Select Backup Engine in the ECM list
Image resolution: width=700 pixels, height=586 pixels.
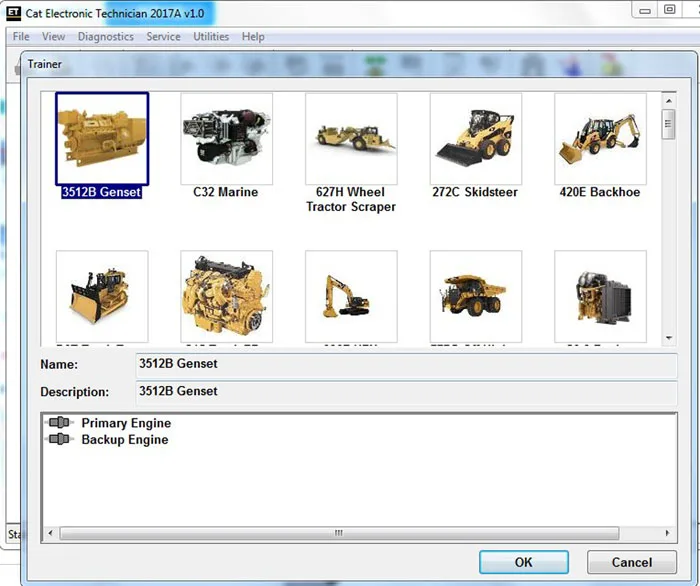point(125,440)
